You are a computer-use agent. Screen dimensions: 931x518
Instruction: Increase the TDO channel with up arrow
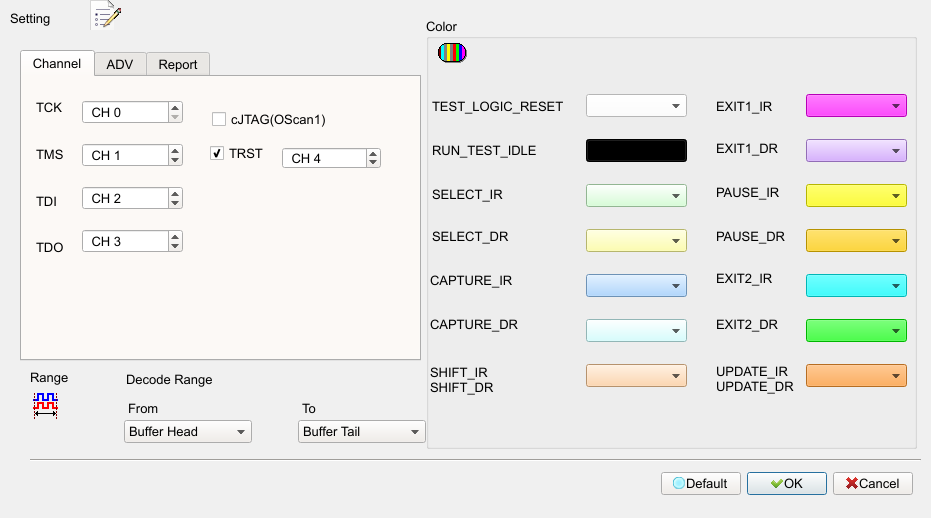click(175, 237)
